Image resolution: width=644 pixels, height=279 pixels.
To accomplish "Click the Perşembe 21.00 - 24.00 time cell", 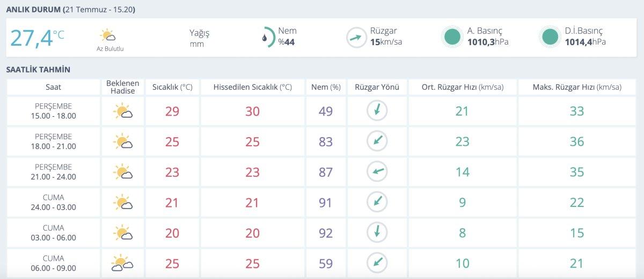I will click(x=53, y=171).
